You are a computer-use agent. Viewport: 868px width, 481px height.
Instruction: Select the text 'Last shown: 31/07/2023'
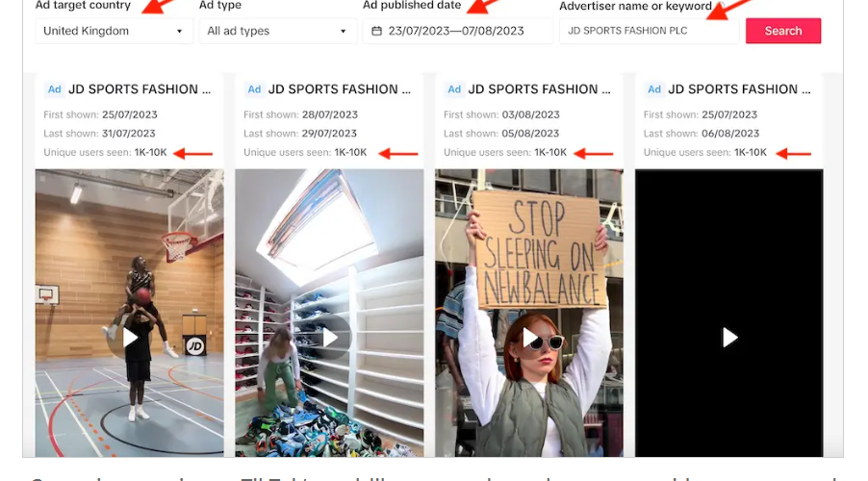point(100,134)
